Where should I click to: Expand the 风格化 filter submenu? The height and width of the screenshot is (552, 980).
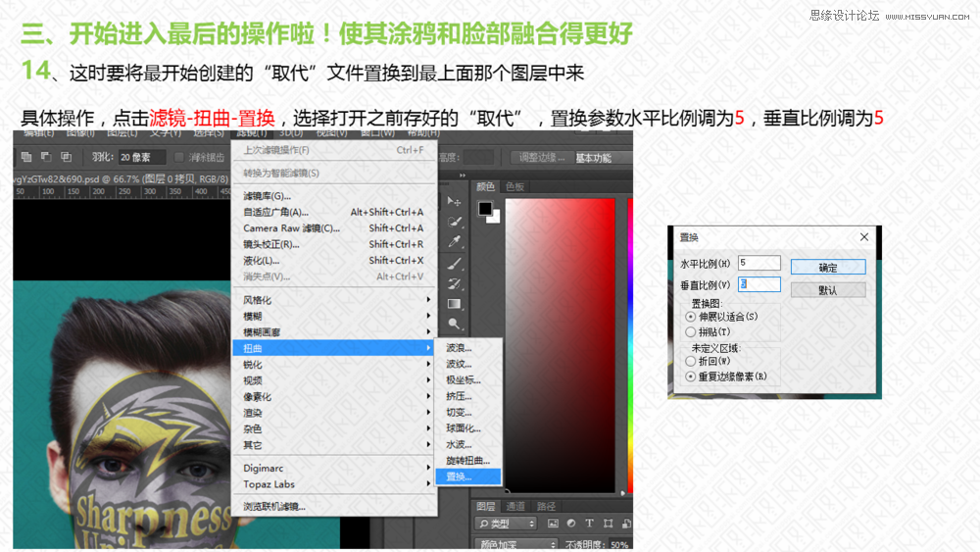point(334,300)
